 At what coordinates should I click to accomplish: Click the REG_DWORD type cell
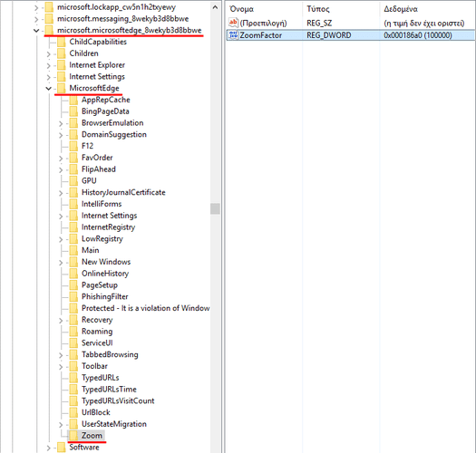pyautogui.click(x=329, y=35)
